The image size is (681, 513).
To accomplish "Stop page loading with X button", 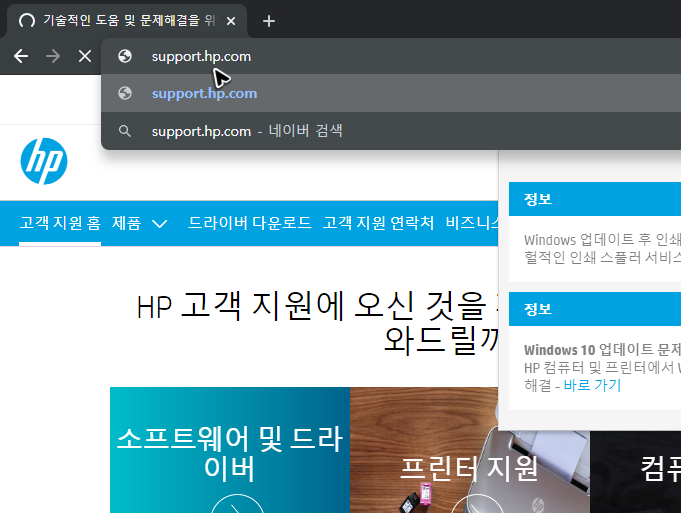I will pyautogui.click(x=85, y=56).
